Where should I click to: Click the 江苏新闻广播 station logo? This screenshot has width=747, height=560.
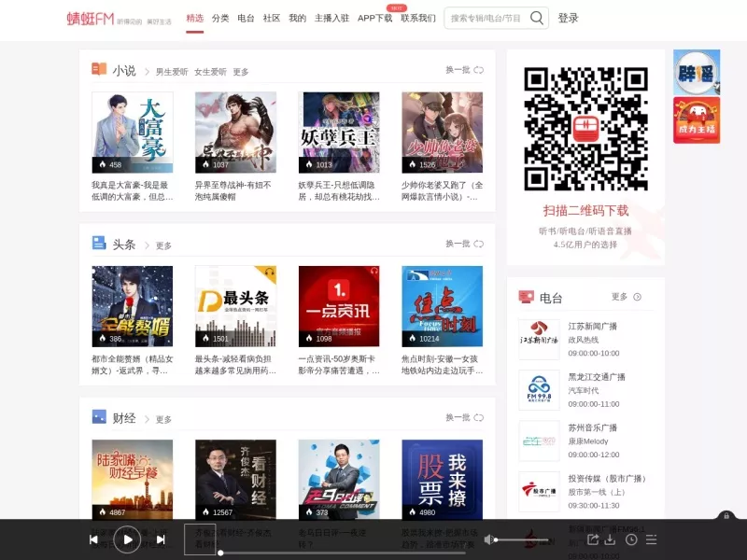pyautogui.click(x=539, y=340)
